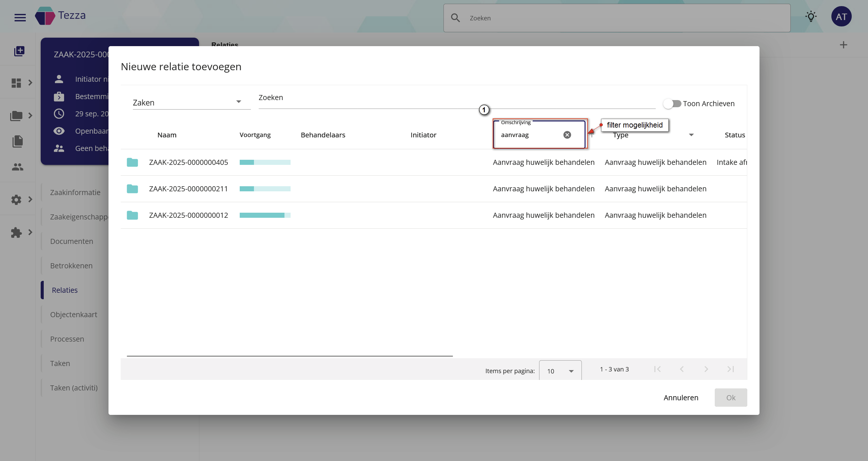Open the Type column filter dropdown
This screenshot has height=461, width=868.
coord(691,135)
